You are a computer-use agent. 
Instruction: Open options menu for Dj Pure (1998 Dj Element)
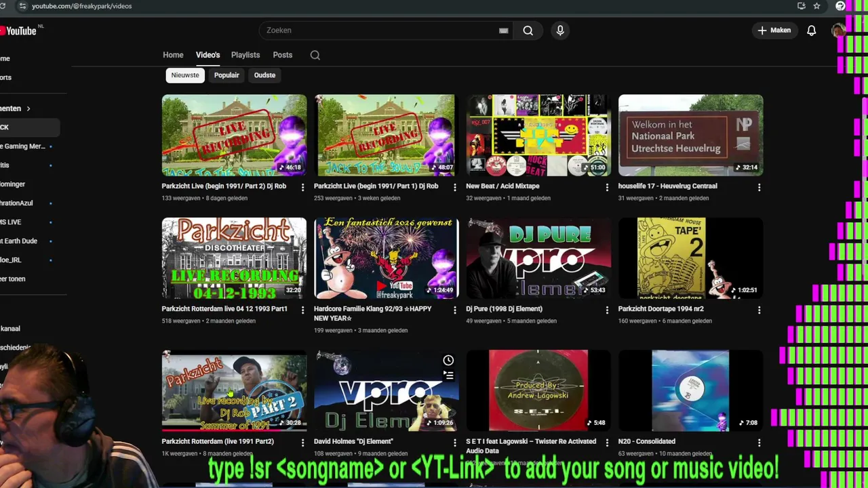click(607, 310)
